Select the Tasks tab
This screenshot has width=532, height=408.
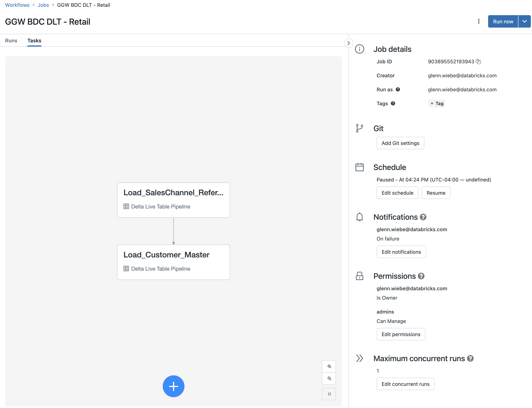point(34,41)
